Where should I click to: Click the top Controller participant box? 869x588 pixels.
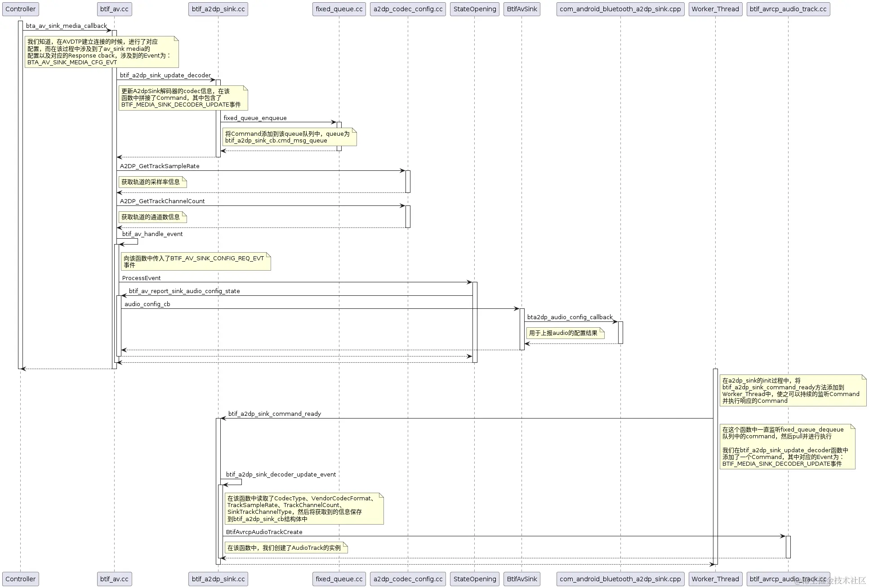20,9
